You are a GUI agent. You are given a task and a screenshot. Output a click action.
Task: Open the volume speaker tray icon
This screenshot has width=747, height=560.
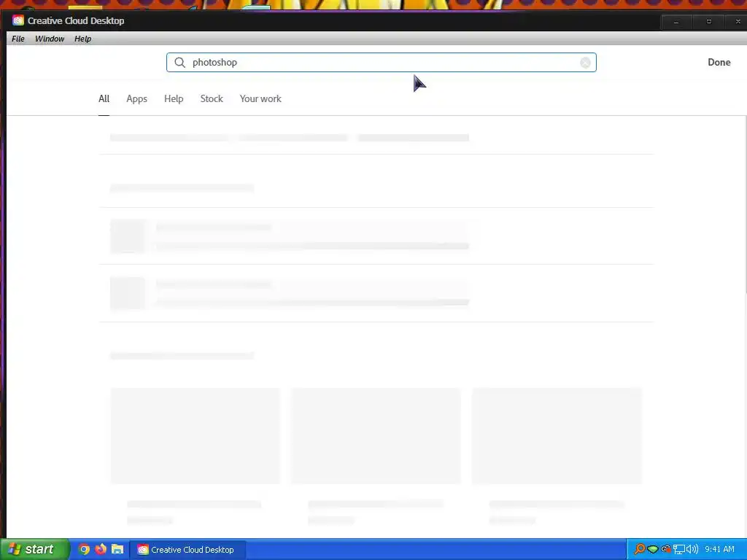(692, 549)
